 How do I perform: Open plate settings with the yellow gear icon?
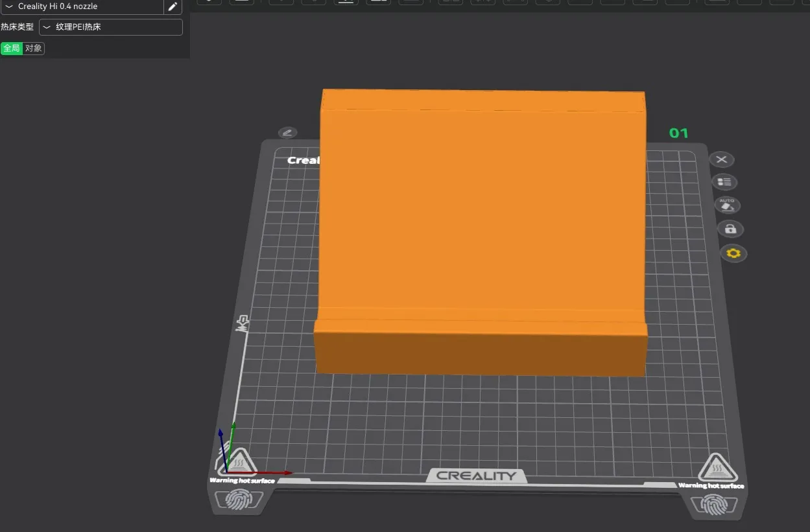pyautogui.click(x=733, y=253)
